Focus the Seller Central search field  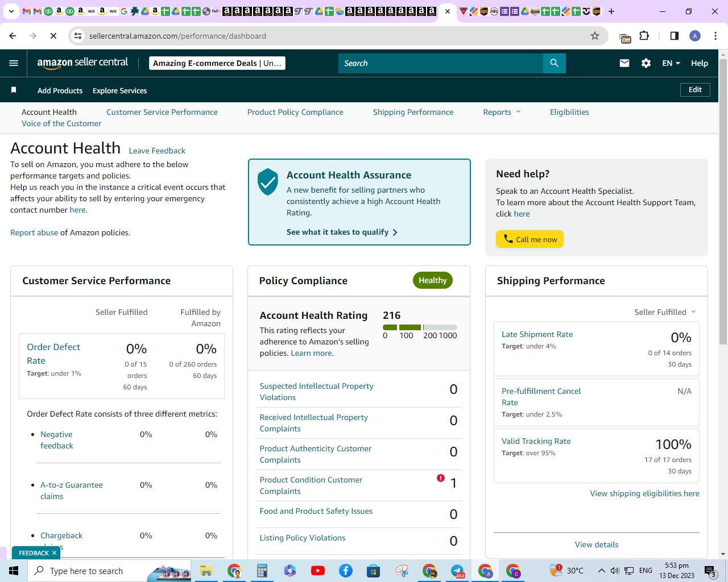tap(441, 63)
